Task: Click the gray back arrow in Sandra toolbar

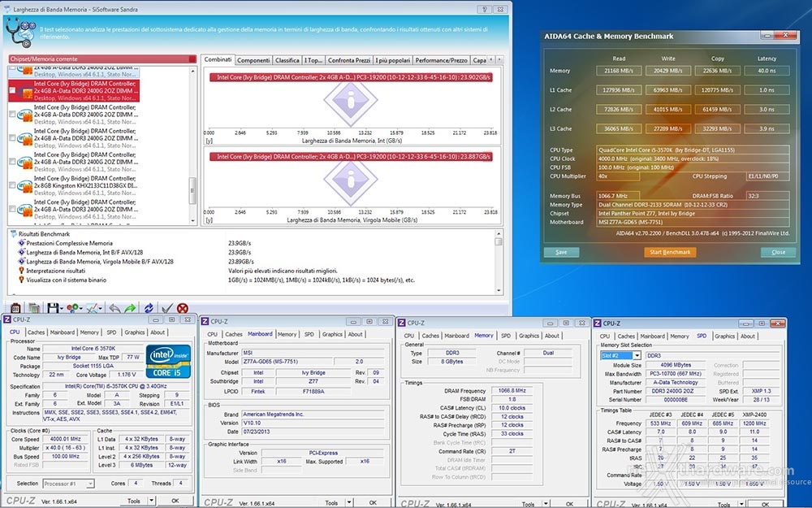Action: pos(115,308)
